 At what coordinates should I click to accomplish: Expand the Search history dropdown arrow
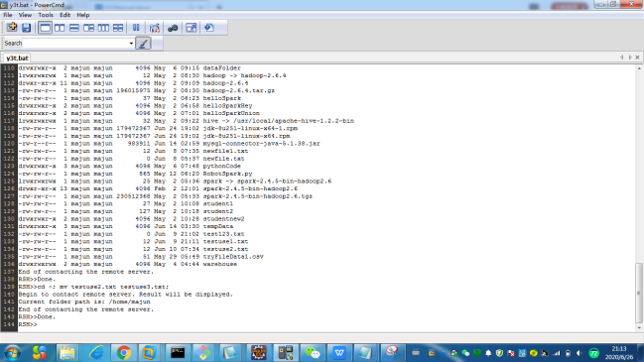(x=131, y=43)
